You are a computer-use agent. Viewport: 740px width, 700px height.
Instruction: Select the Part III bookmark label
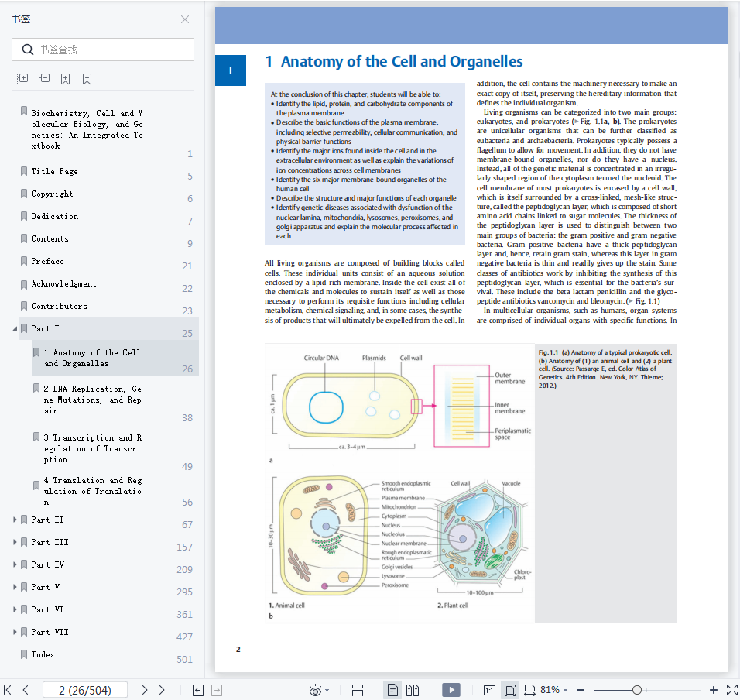tap(50, 542)
